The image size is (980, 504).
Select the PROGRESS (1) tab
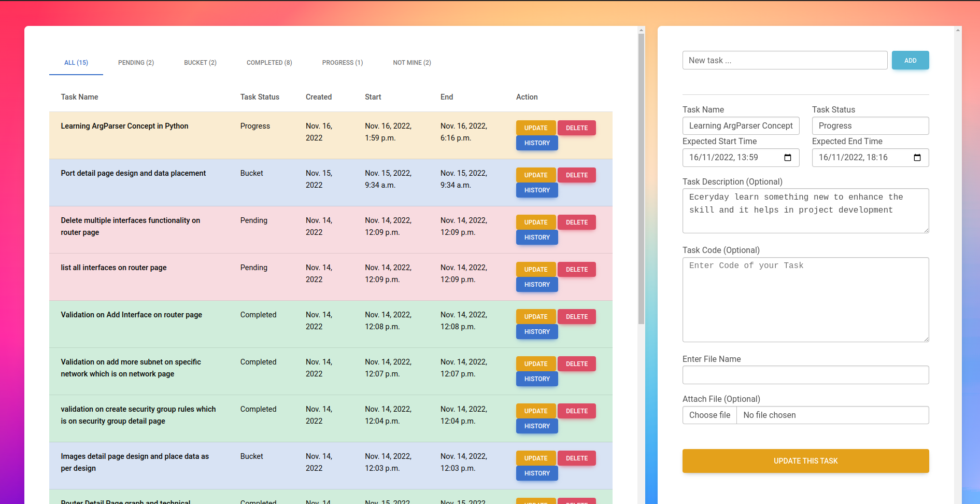(x=343, y=63)
